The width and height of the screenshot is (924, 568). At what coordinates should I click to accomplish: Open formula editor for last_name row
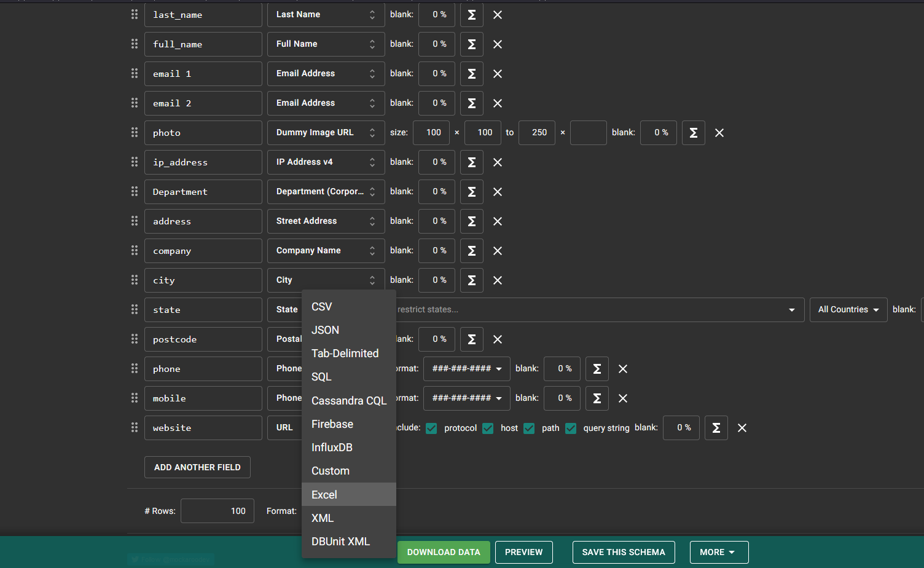pos(472,15)
